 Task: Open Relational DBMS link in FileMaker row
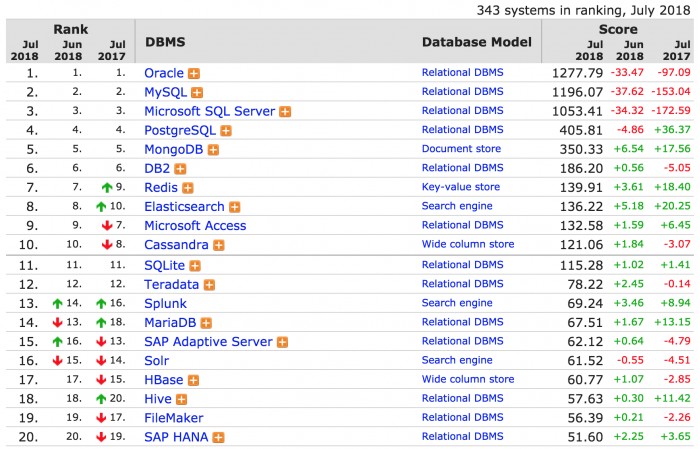point(462,417)
